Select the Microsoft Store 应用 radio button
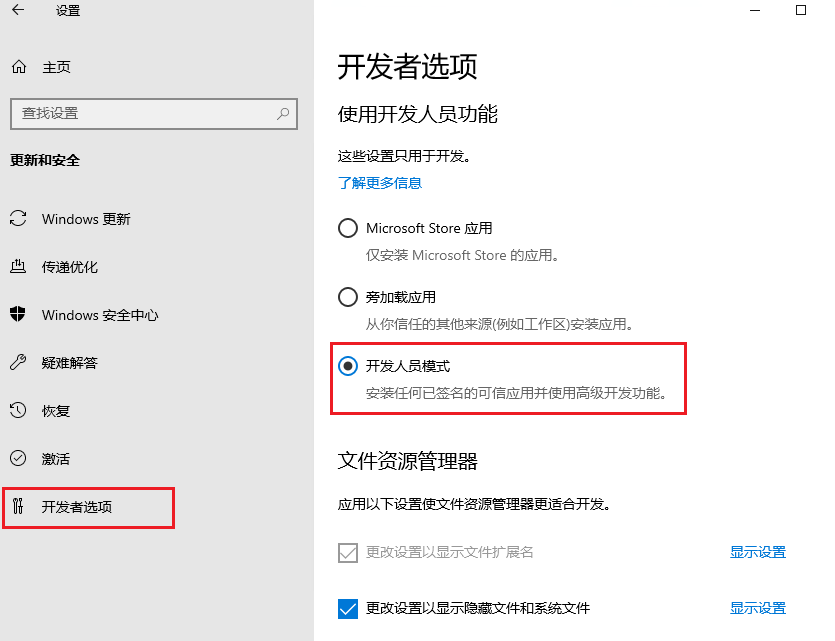This screenshot has width=835, height=641. click(348, 228)
